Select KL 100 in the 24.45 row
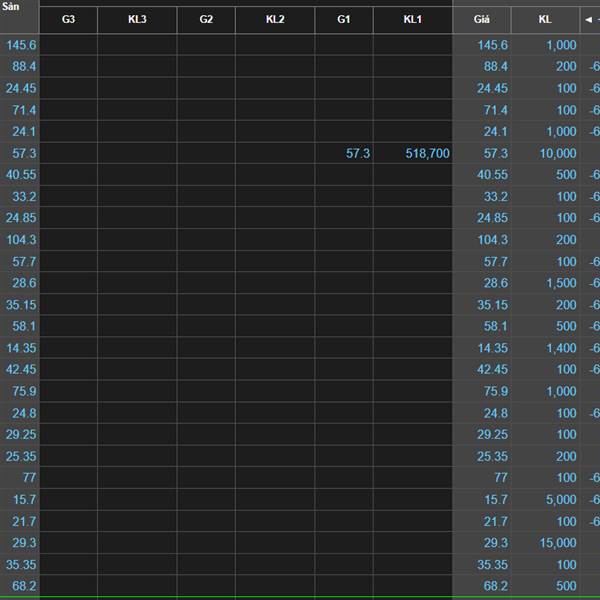The height and width of the screenshot is (600, 600). point(567,88)
